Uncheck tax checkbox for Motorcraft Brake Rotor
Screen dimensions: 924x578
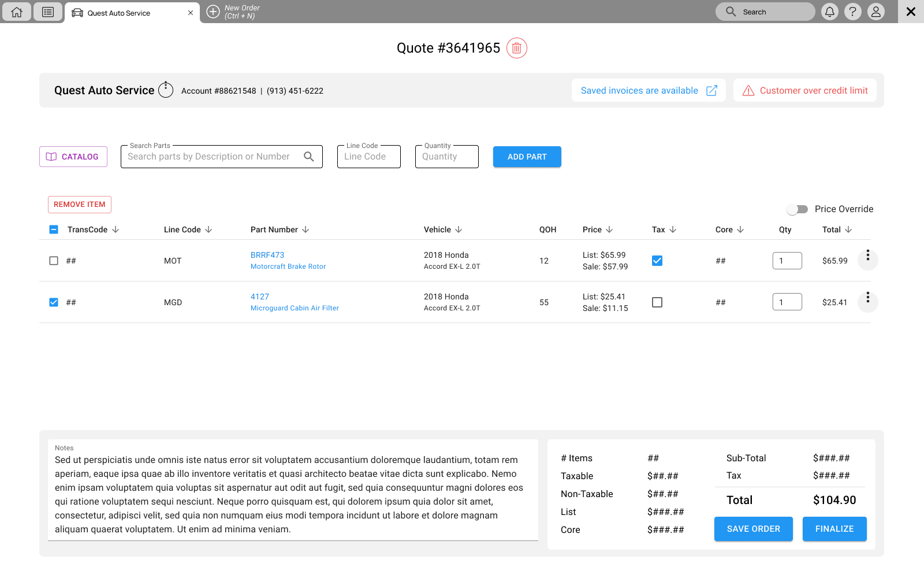[657, 261]
